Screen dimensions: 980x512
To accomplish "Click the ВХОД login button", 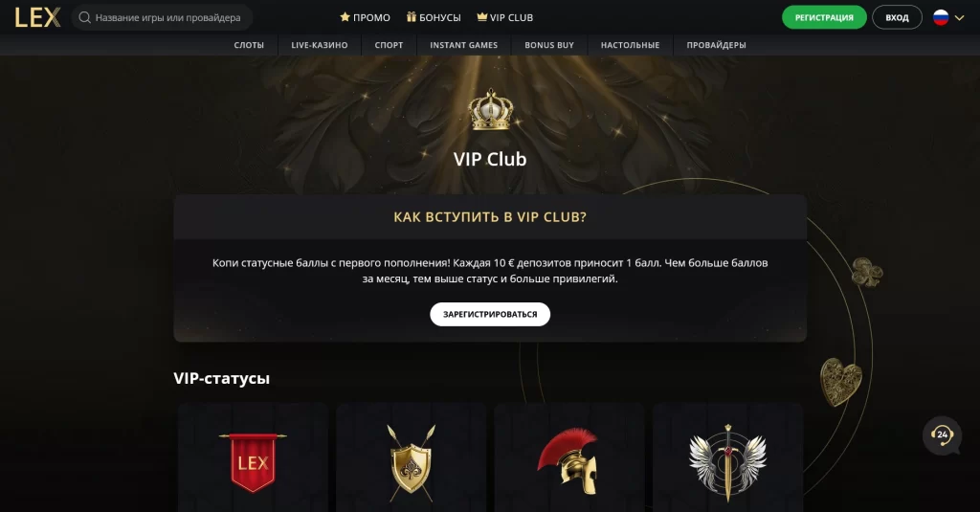I will tap(897, 17).
